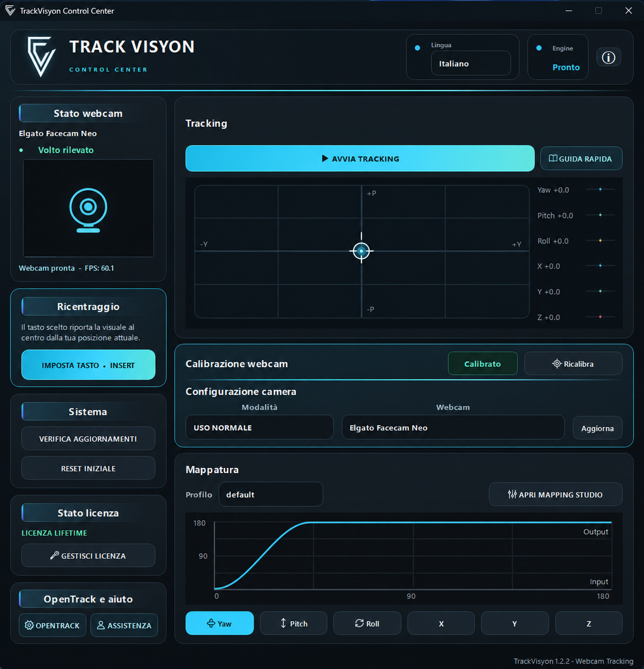This screenshot has width=644, height=669.
Task: Set the recenter key Imposta Tasto
Action: [x=88, y=365]
